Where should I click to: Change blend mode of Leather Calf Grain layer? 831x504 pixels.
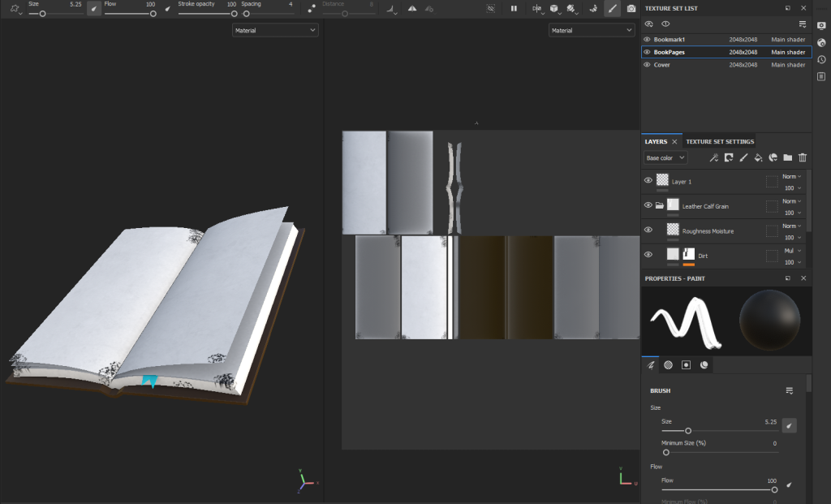[x=790, y=201]
